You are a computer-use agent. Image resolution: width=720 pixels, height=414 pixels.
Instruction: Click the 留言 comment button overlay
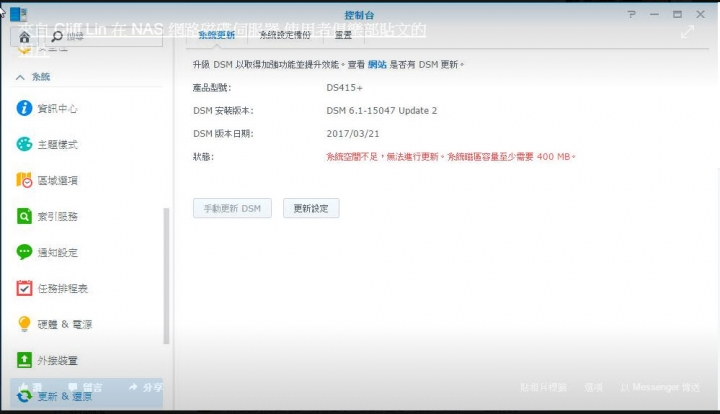(85, 387)
